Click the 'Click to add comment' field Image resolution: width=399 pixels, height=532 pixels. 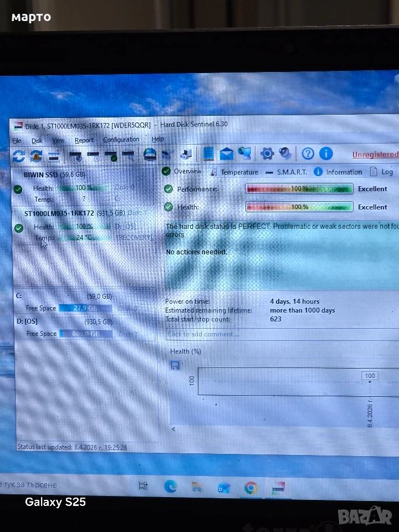pyautogui.click(x=282, y=334)
